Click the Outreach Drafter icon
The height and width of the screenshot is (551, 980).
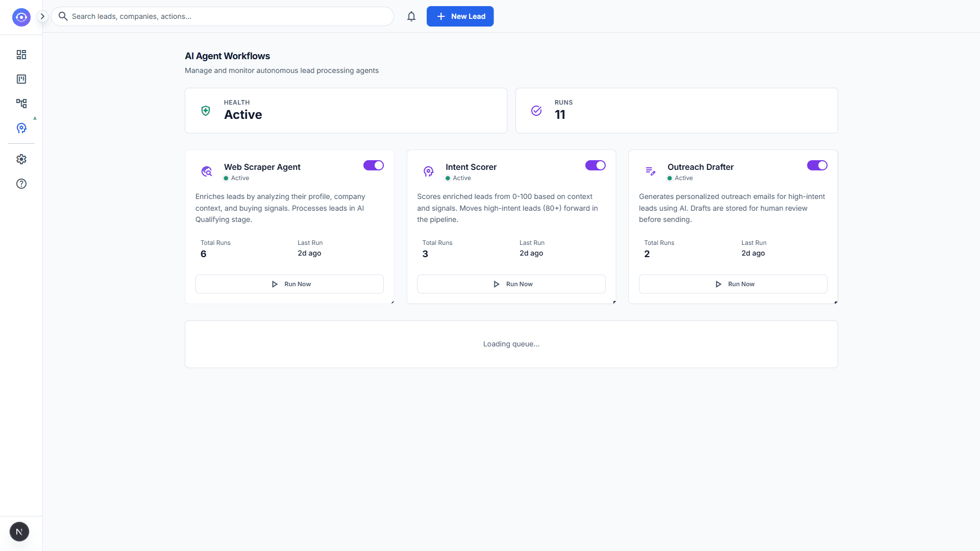coord(650,171)
